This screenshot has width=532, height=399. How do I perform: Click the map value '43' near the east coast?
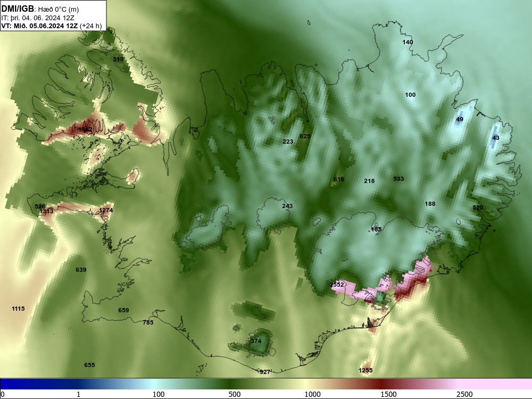496,138
